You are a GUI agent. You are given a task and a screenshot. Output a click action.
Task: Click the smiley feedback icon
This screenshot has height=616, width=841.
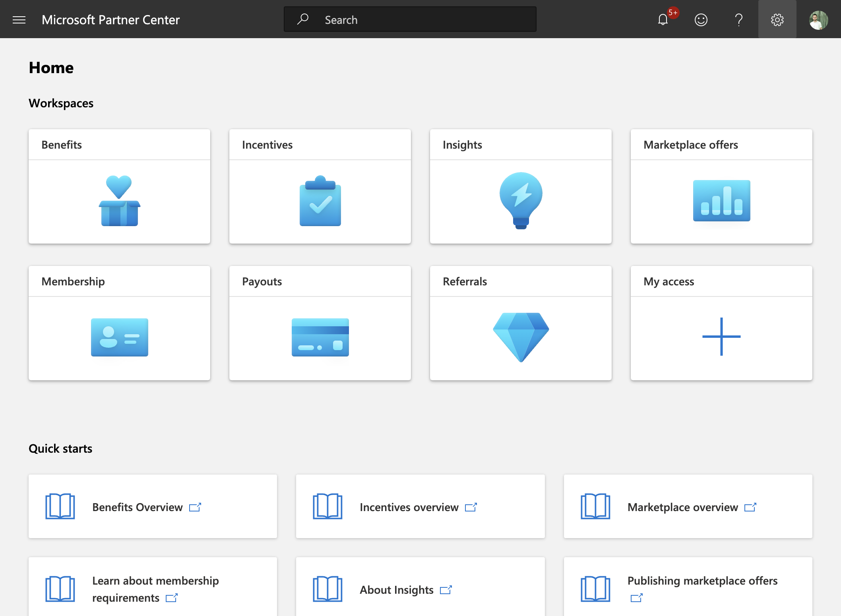(x=701, y=19)
